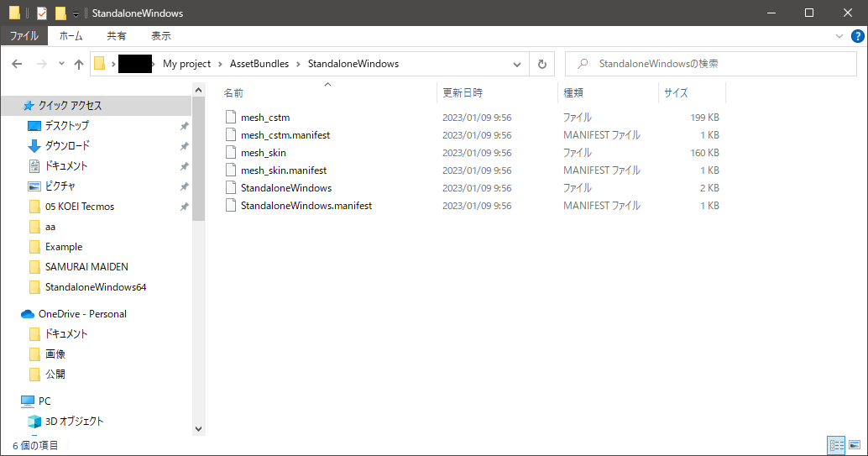Open 3D オブジェクト in navigation pane
The image size is (868, 456).
point(74,422)
